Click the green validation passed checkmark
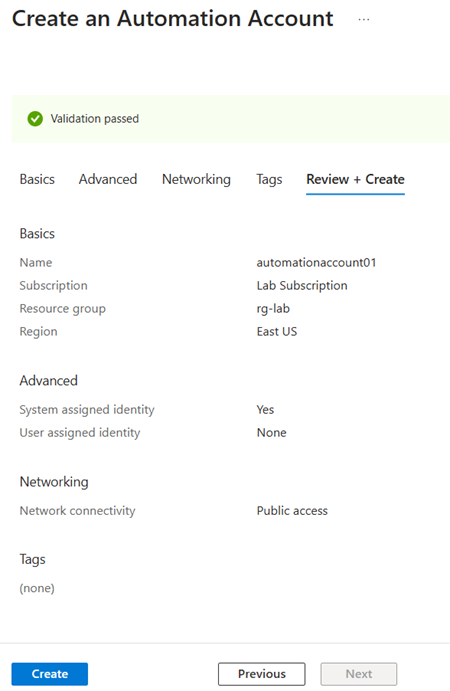 click(x=35, y=119)
